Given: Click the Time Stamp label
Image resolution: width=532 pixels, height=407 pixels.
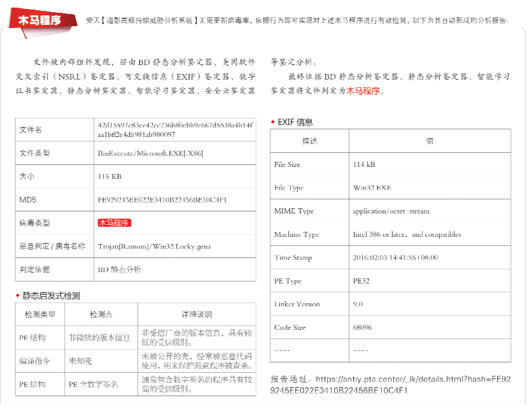Looking at the screenshot, I should coord(293,258).
